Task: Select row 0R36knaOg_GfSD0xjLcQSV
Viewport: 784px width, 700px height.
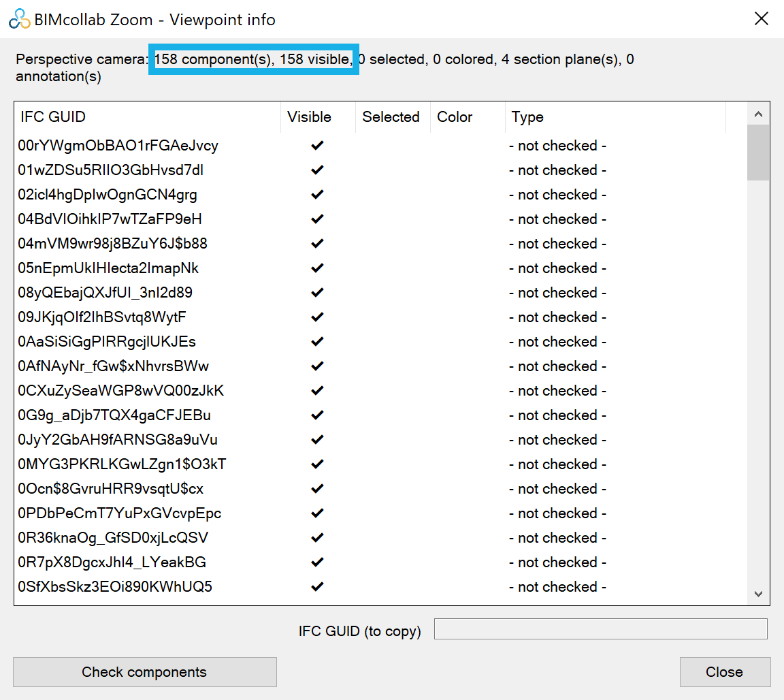Action: (380, 538)
